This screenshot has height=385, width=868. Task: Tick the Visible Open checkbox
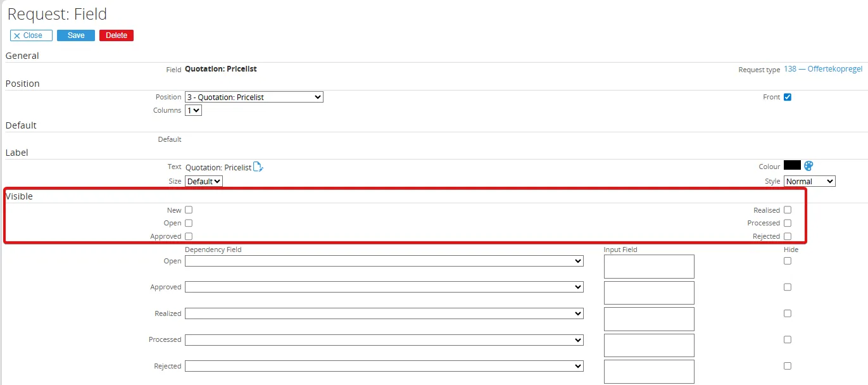click(189, 223)
